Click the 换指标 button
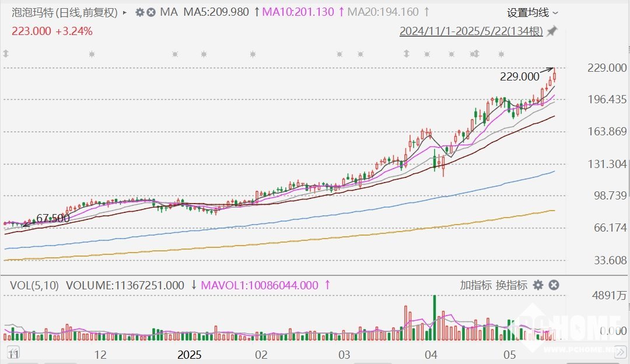This screenshot has height=364, width=630. pyautogui.click(x=512, y=285)
